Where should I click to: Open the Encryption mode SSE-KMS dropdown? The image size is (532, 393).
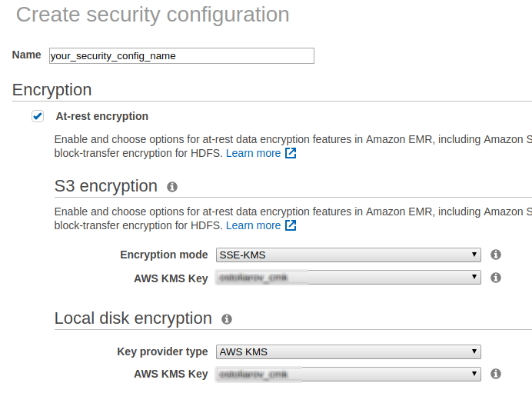348,255
